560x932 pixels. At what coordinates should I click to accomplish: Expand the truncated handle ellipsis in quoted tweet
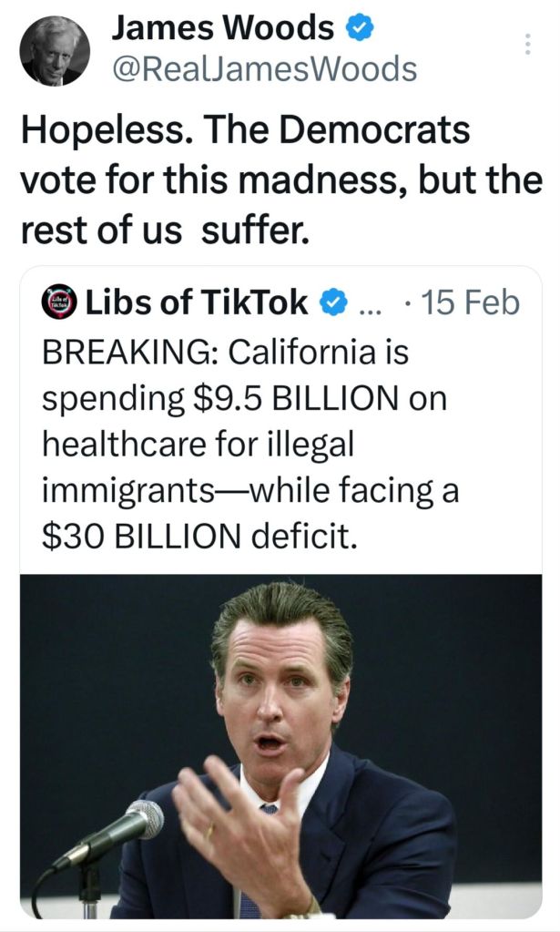coord(371,304)
